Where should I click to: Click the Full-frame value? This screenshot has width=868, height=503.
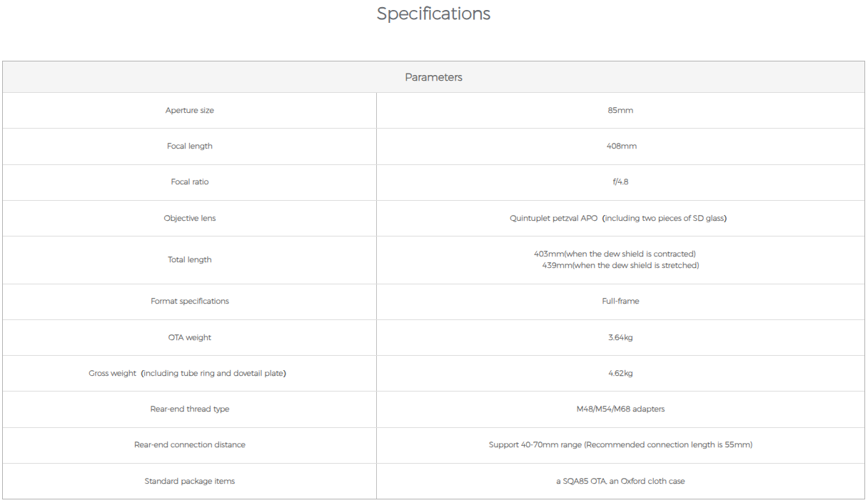pyautogui.click(x=620, y=302)
